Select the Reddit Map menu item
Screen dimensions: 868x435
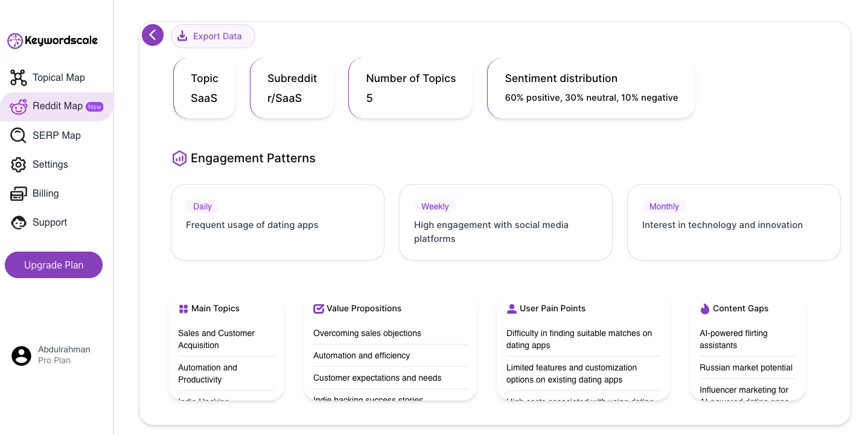(x=56, y=107)
